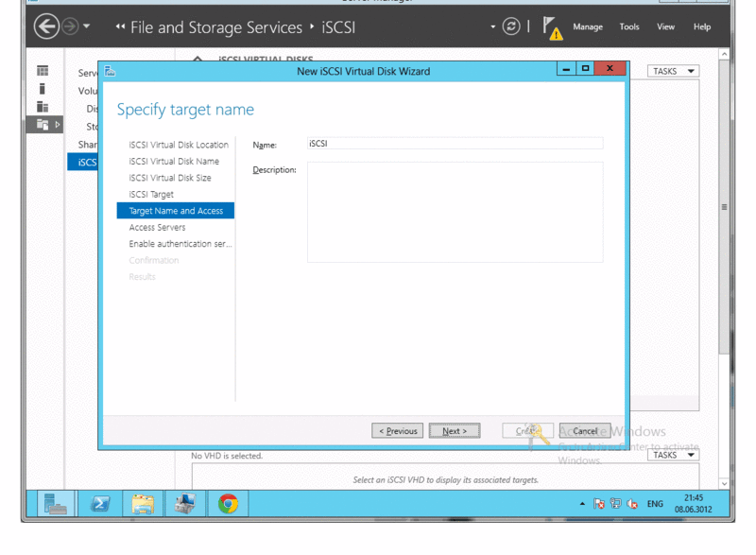Go to iSCSI Virtual Disk Location step
Viewport: 756px width, 555px height.
click(179, 145)
